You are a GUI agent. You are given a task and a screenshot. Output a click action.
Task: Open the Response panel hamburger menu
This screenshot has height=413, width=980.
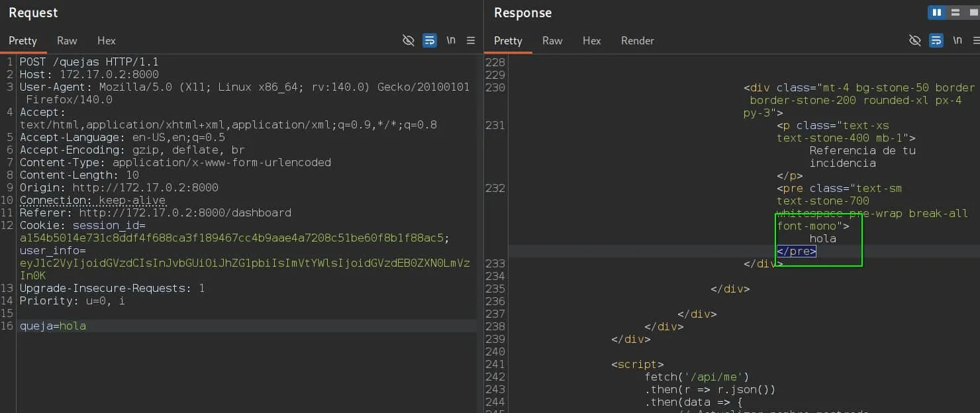tap(975, 40)
